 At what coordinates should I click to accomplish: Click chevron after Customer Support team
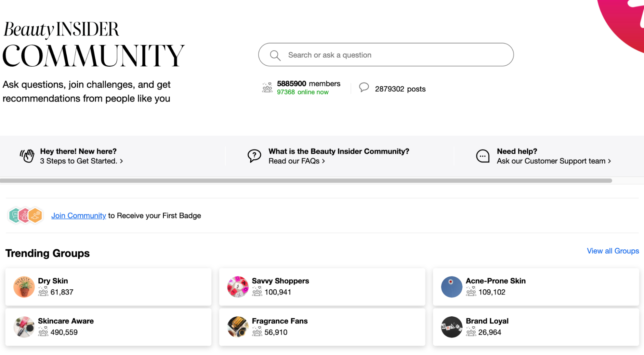point(609,161)
